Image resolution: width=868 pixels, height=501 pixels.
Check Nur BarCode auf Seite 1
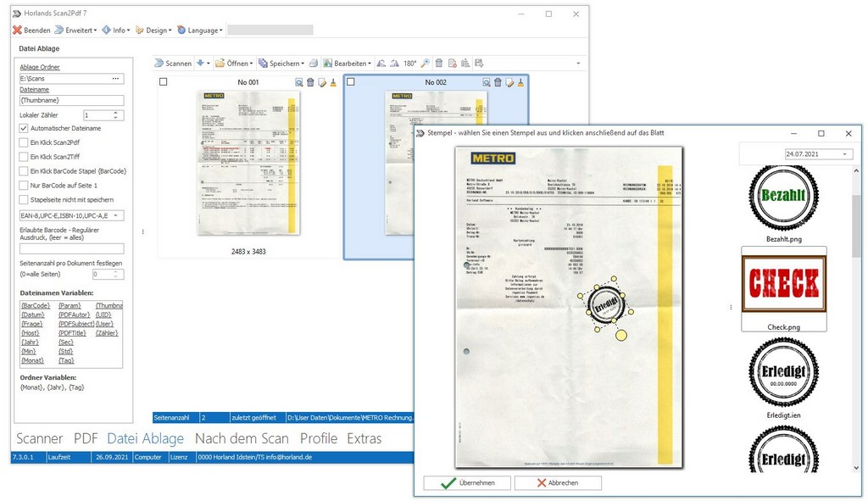pos(25,186)
